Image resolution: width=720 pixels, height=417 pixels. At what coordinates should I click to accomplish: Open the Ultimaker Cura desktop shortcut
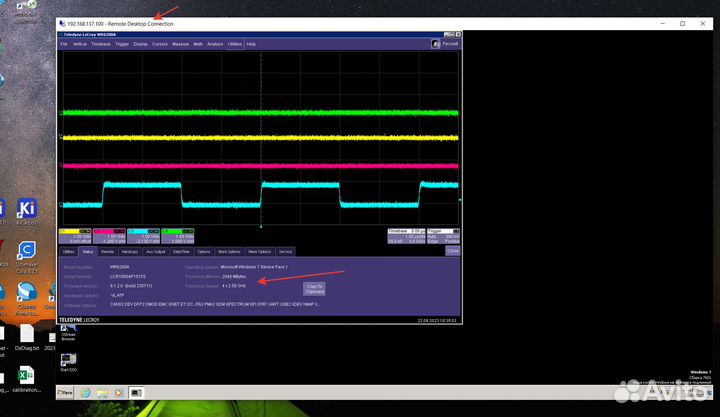point(27,257)
